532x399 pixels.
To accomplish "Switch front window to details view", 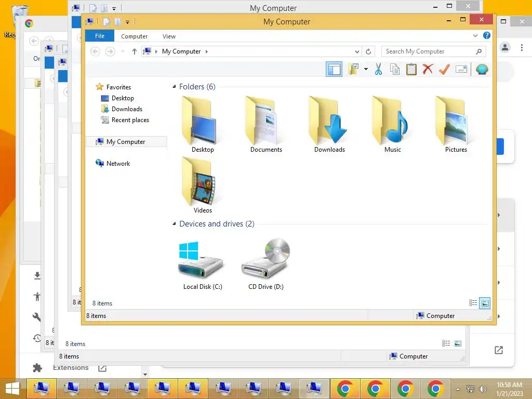I will 473,303.
